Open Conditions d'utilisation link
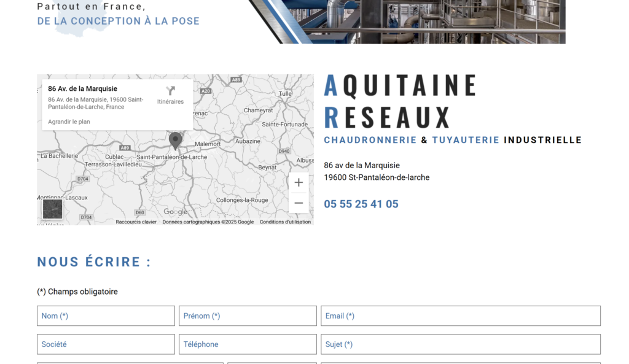The image size is (629, 364). pyautogui.click(x=286, y=221)
